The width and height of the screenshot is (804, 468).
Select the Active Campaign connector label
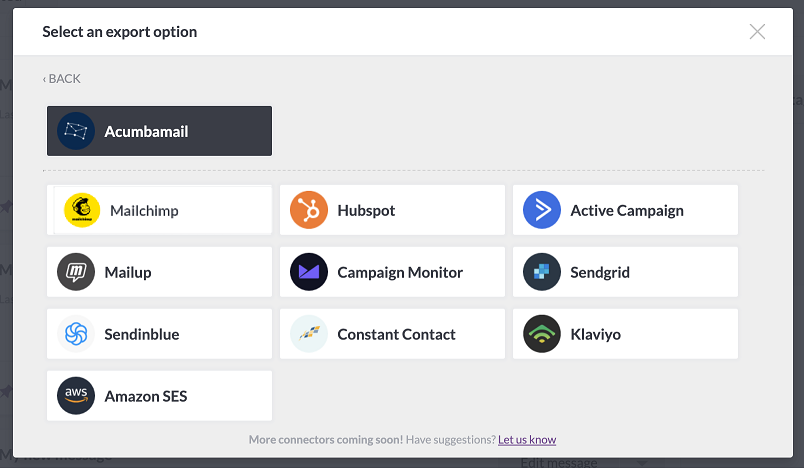click(627, 210)
